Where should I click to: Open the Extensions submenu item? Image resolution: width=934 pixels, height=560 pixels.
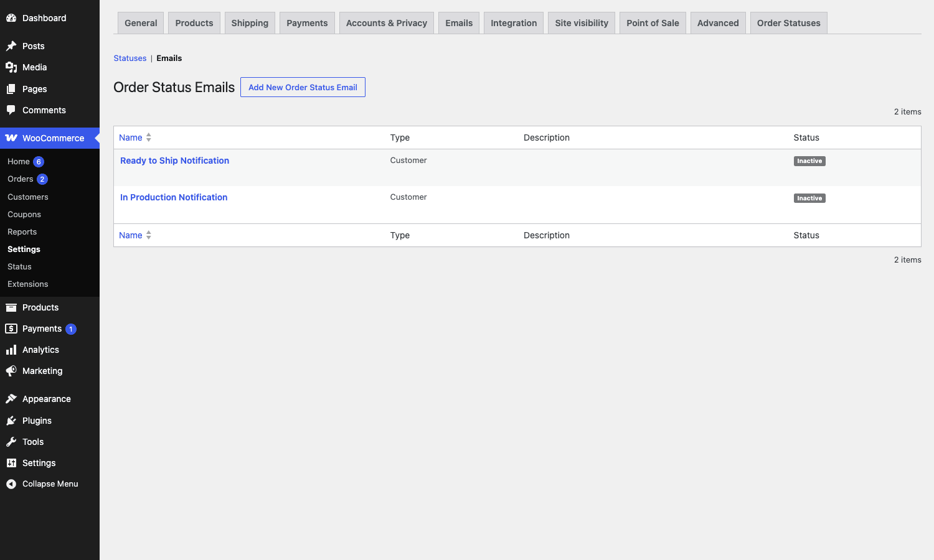(28, 284)
